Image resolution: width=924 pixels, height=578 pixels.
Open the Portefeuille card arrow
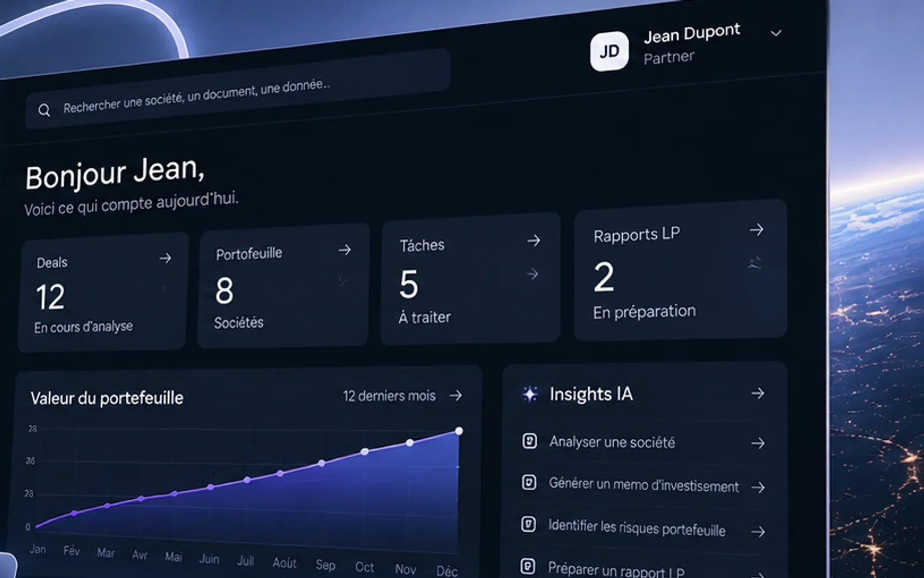click(x=345, y=250)
